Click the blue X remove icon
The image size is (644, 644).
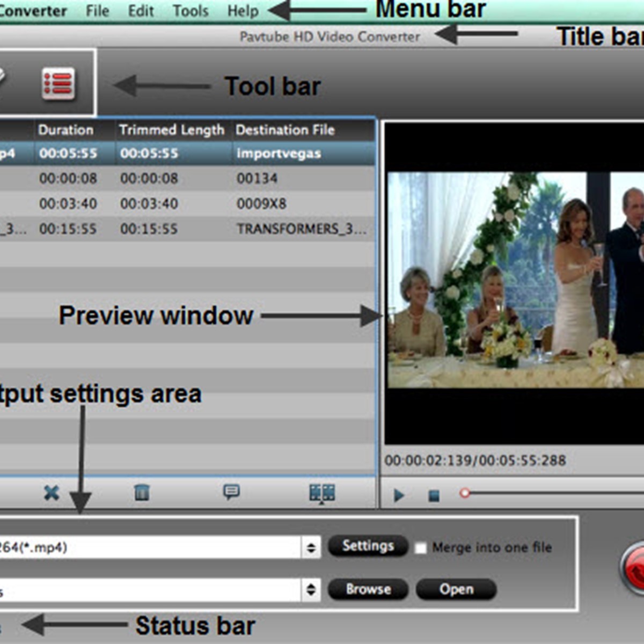tap(52, 493)
